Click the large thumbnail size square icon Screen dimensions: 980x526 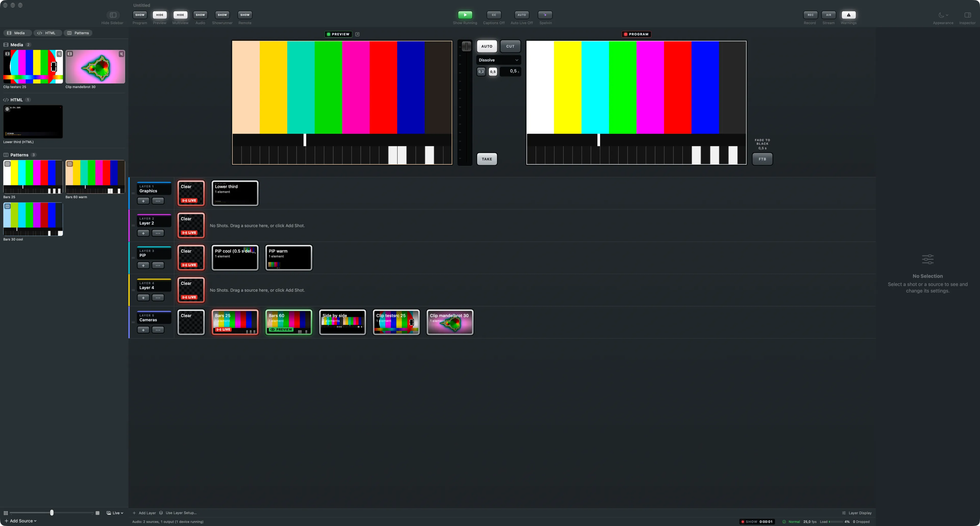[x=97, y=513]
